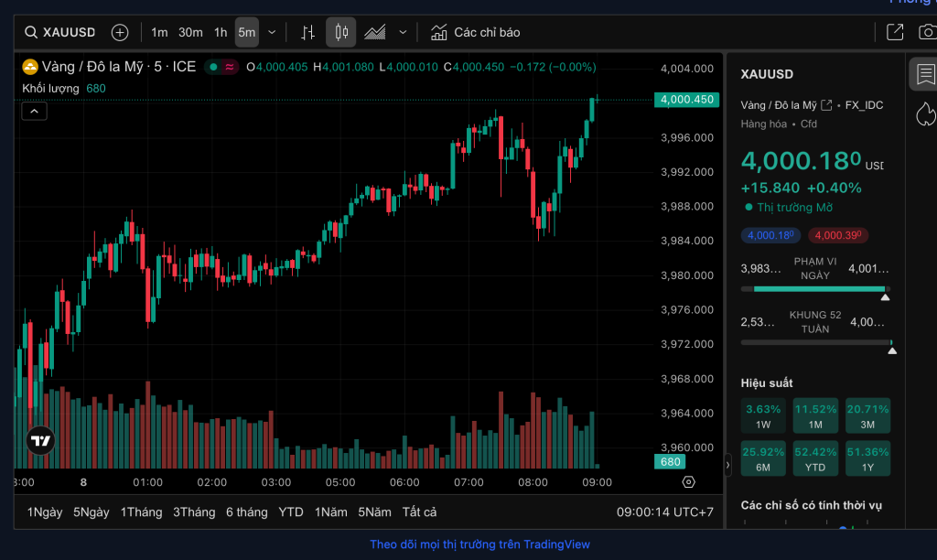
Task: Expand the chart style dropdown arrow
Action: (x=403, y=32)
